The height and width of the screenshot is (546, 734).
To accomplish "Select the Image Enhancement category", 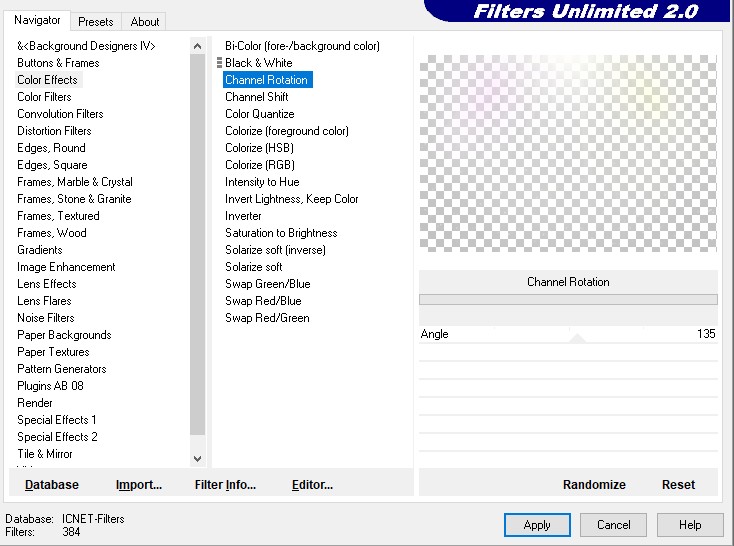I will tap(66, 267).
